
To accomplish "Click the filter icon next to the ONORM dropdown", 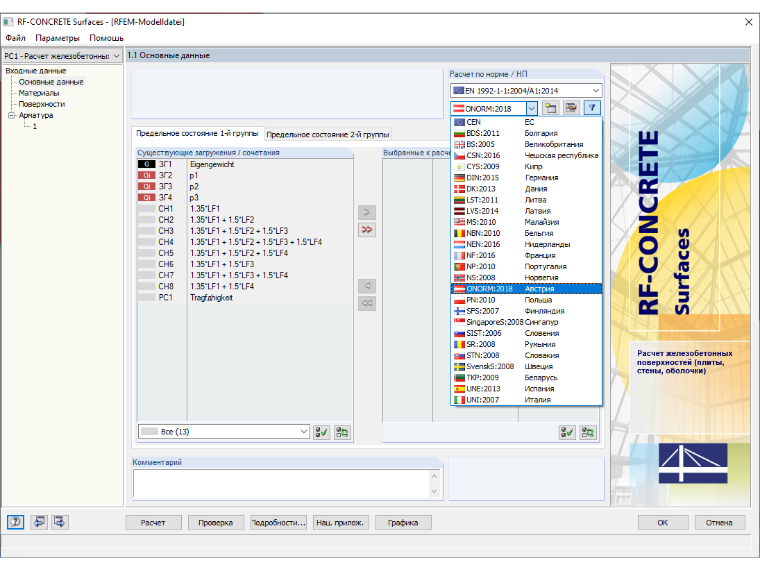I will pyautogui.click(x=592, y=108).
